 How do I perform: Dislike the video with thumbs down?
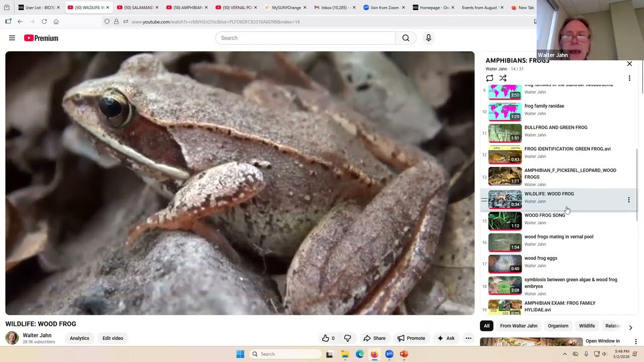point(347,338)
